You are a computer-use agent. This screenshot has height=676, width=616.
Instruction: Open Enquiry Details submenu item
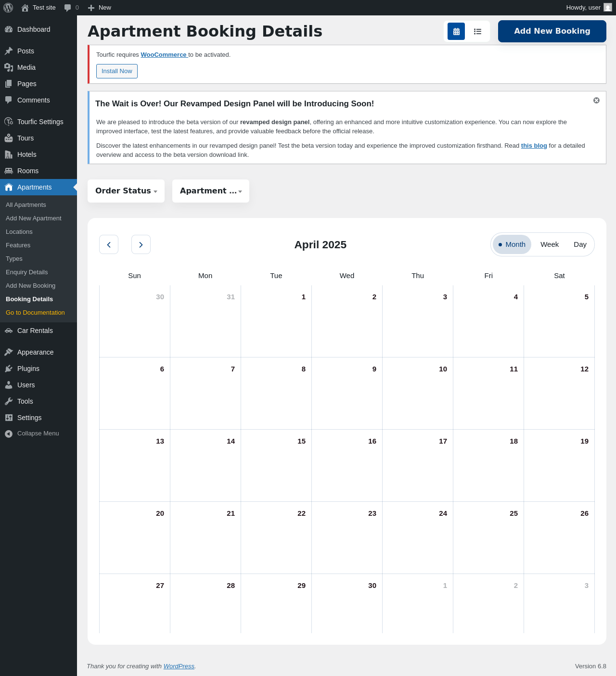point(27,272)
